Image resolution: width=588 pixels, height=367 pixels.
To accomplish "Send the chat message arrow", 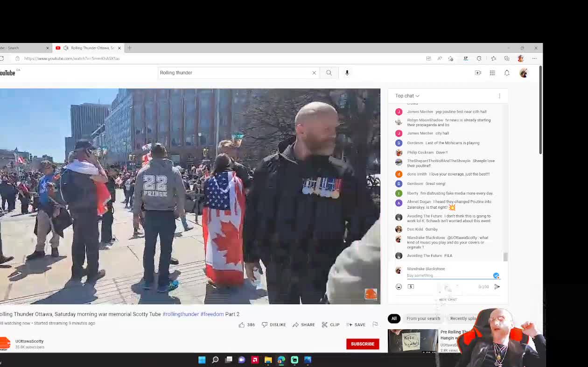I will (x=497, y=287).
